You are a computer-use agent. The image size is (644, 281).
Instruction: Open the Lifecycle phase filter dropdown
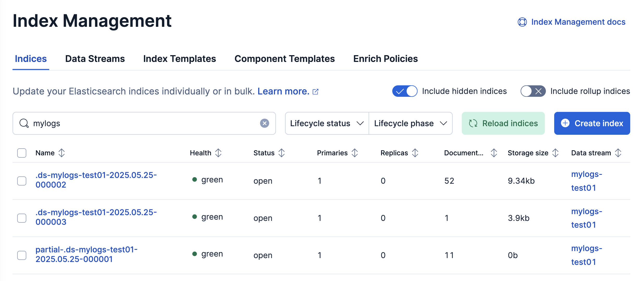point(411,123)
